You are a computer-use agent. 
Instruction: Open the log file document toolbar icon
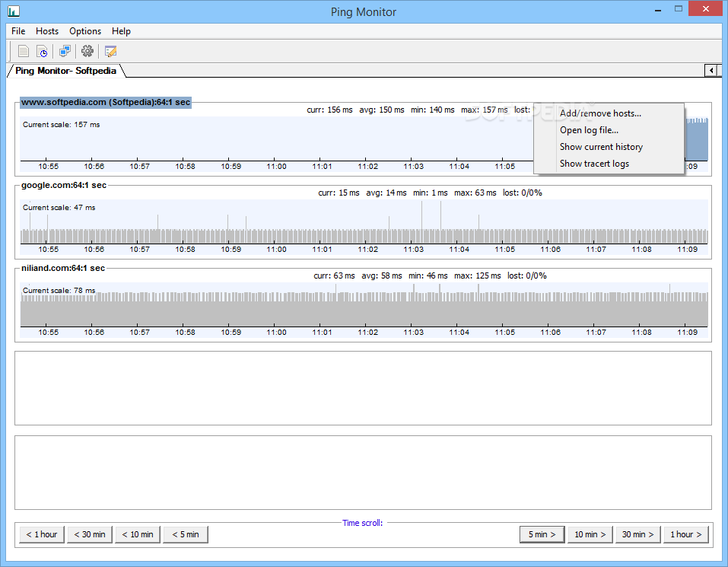point(23,51)
